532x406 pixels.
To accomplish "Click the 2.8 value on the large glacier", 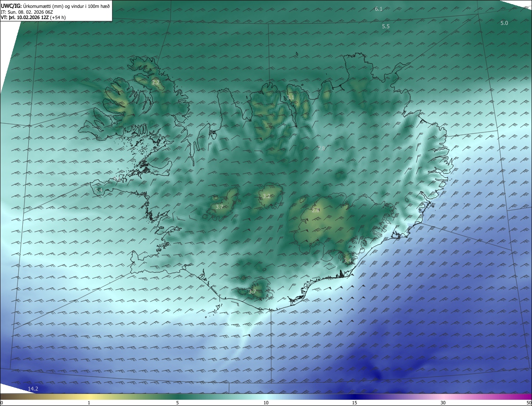I will (x=315, y=210).
